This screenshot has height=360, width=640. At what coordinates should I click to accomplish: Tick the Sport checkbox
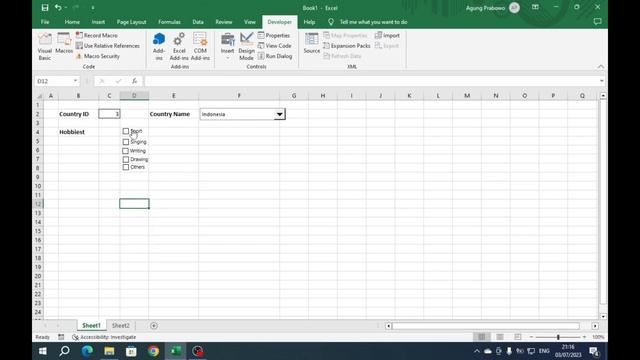coord(126,131)
